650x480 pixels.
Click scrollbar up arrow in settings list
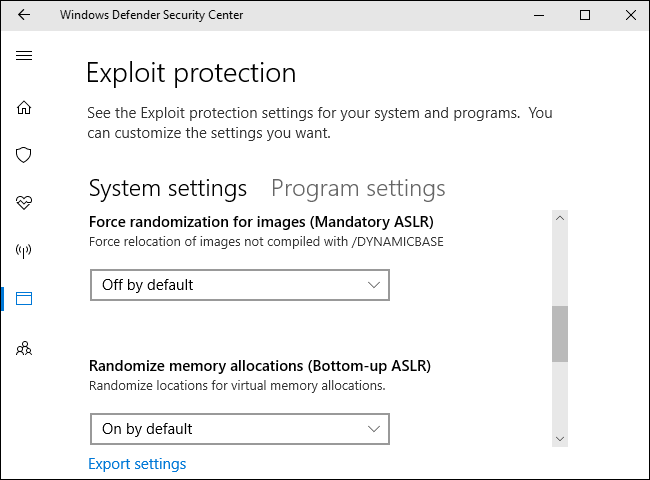point(560,218)
